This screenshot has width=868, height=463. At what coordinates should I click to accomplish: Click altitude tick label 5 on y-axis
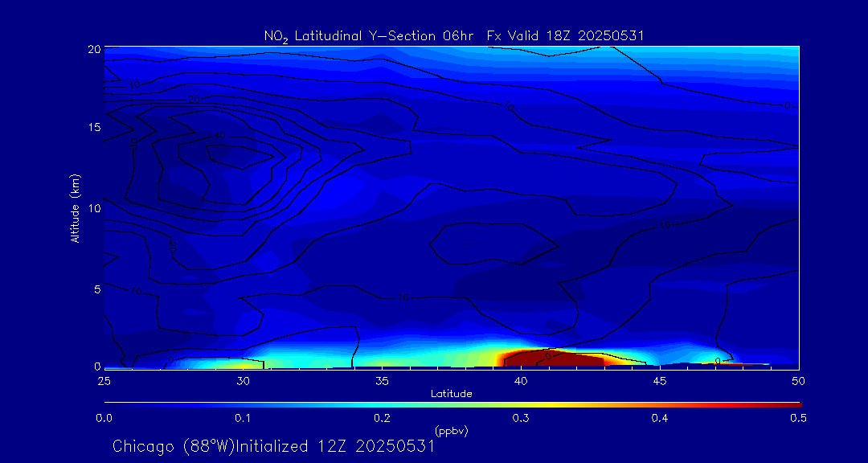point(94,288)
